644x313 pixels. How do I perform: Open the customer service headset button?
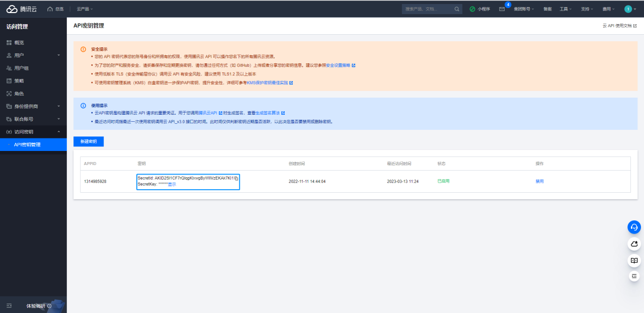pos(634,227)
